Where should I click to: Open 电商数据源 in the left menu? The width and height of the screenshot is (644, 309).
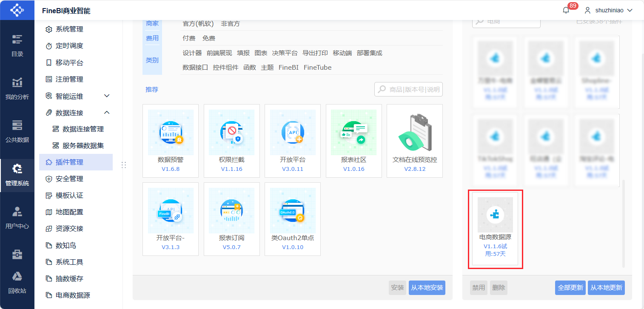pos(76,295)
